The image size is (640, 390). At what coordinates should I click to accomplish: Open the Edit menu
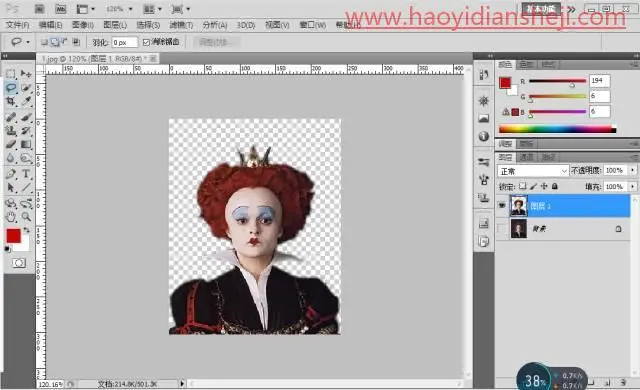(x=50, y=25)
